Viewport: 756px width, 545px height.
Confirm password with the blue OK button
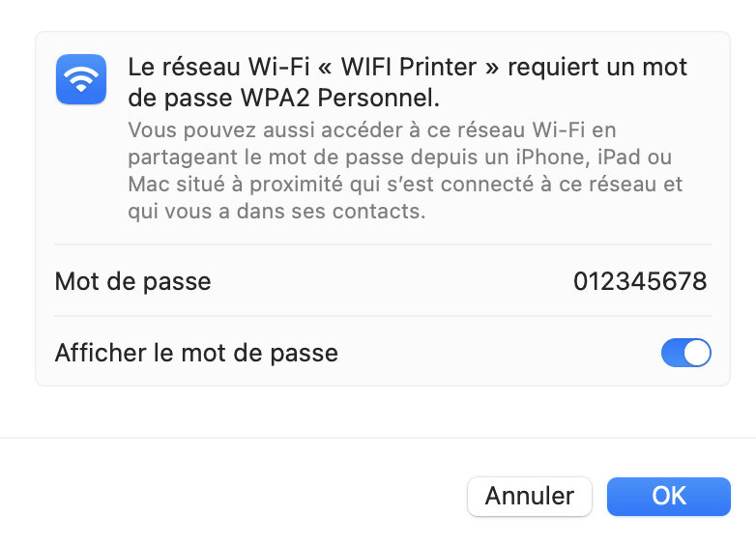pyautogui.click(x=669, y=497)
